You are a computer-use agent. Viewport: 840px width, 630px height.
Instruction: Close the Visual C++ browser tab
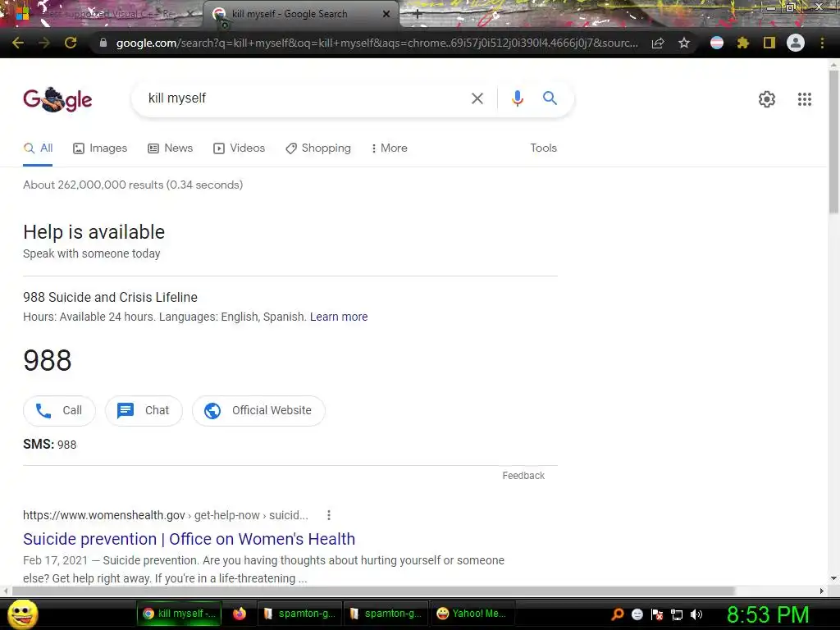189,15
